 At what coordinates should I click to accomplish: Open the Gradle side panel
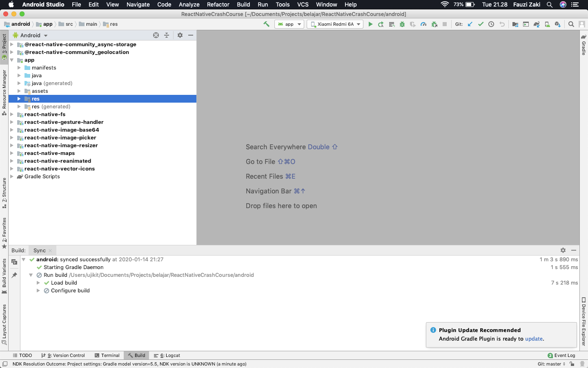[x=584, y=45]
